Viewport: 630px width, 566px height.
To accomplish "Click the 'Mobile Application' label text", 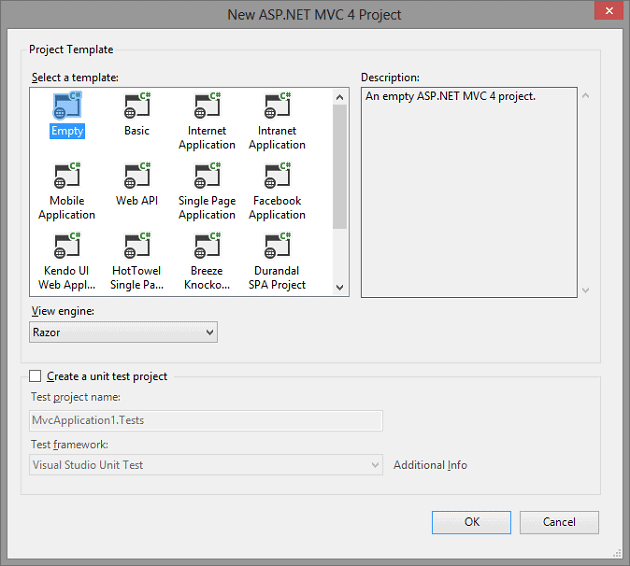I will tap(67, 208).
